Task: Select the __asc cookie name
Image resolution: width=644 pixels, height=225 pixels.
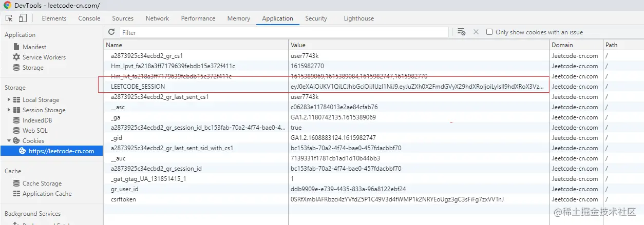Action: pyautogui.click(x=118, y=107)
